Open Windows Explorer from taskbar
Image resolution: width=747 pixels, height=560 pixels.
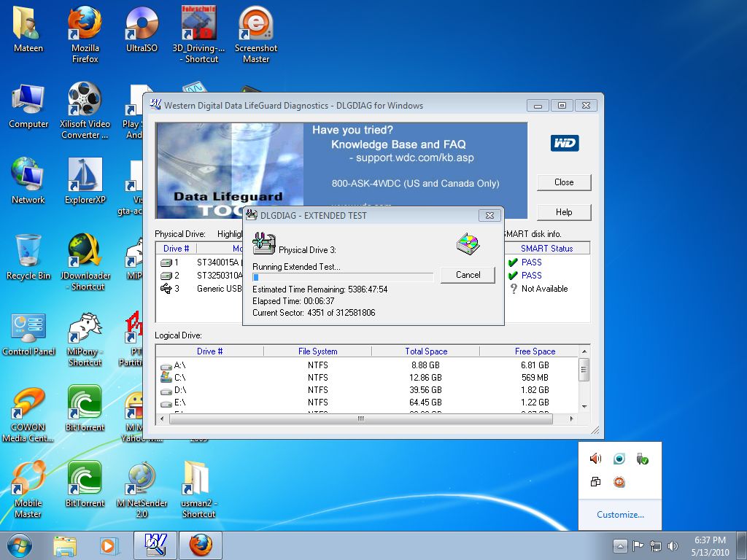[x=65, y=545]
